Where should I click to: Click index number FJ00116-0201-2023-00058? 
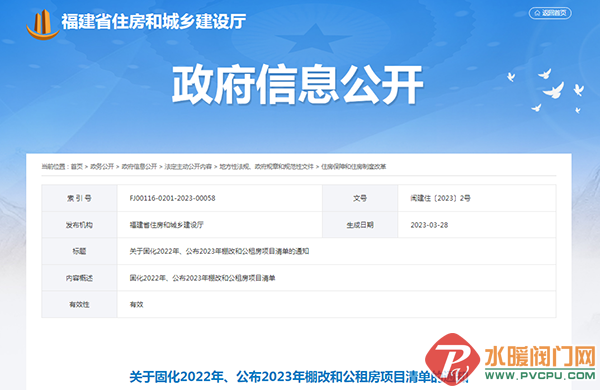173,198
